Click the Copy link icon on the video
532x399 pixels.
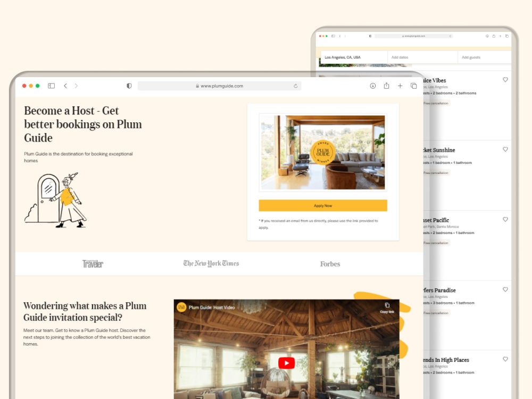387,307
